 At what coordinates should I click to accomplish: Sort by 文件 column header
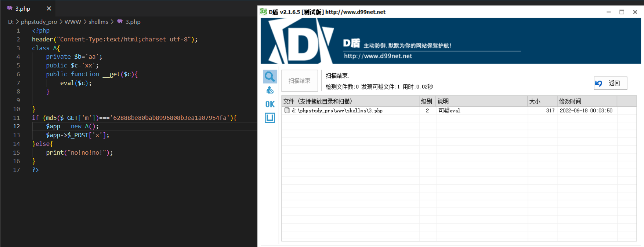click(351, 101)
